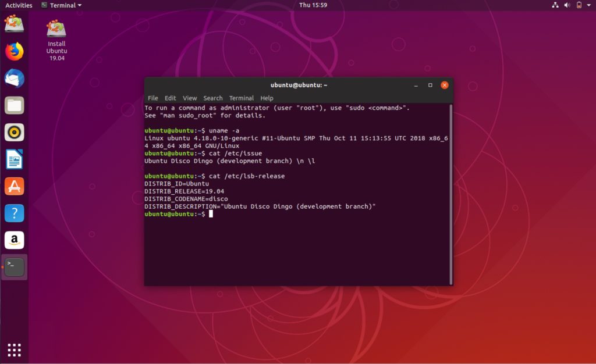Maximize the terminal window

(x=430, y=85)
